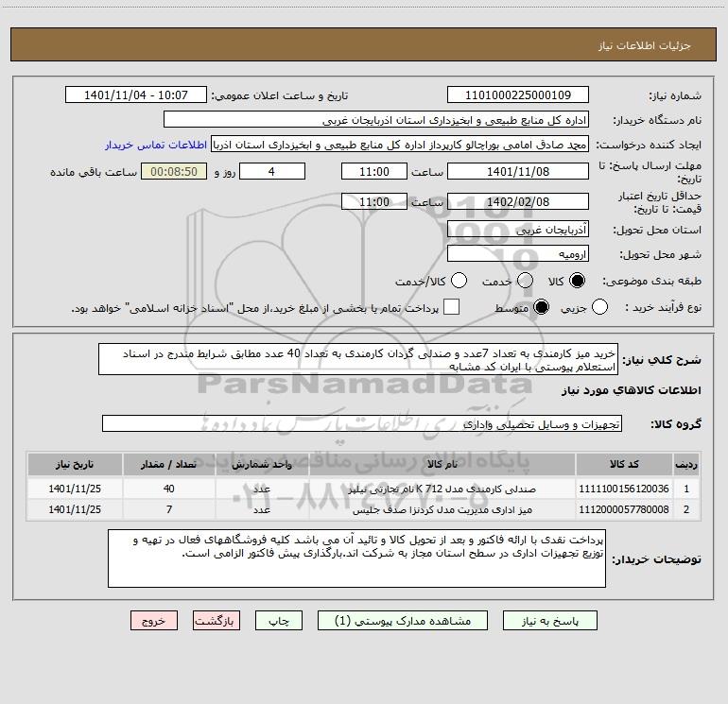
Task: Click the صندلی کارمندی مدل K 712 item name
Action: click(442, 489)
